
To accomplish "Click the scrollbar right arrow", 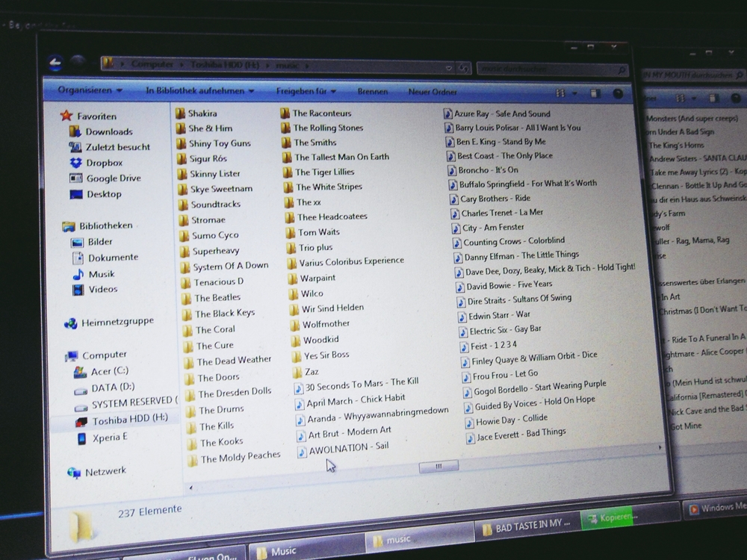I will pos(660,447).
